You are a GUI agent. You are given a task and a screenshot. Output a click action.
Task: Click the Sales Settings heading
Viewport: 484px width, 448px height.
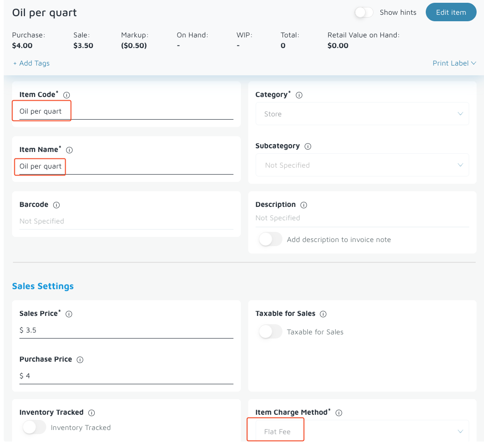[43, 286]
